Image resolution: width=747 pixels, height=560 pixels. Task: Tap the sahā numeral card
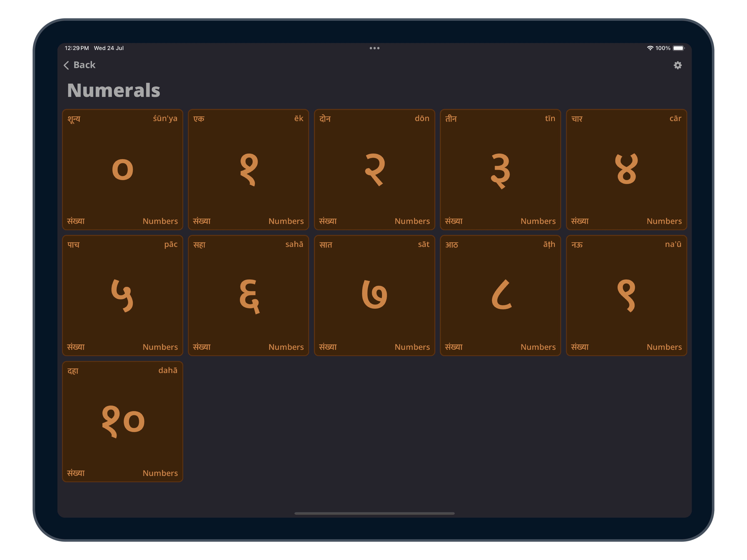tap(249, 295)
